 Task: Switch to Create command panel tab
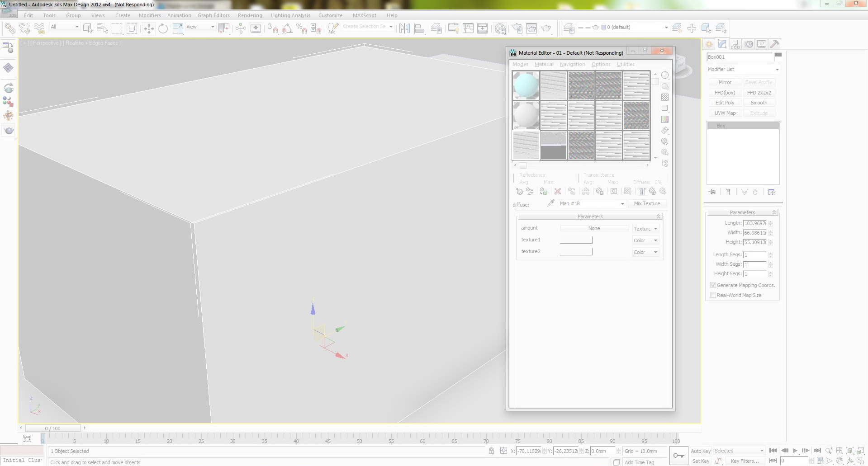709,44
